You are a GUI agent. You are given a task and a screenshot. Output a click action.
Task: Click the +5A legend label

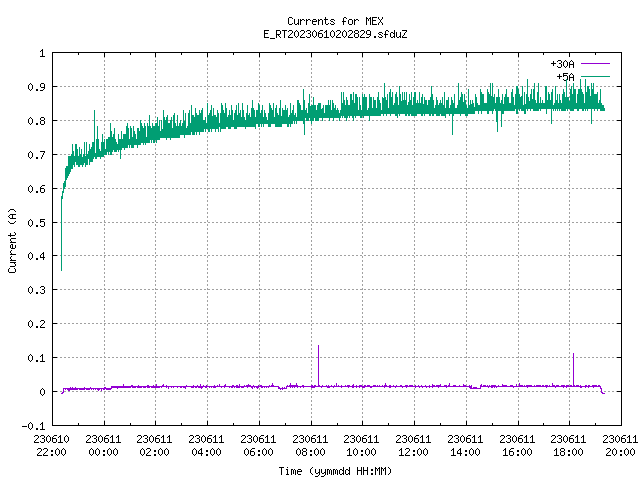(x=565, y=77)
